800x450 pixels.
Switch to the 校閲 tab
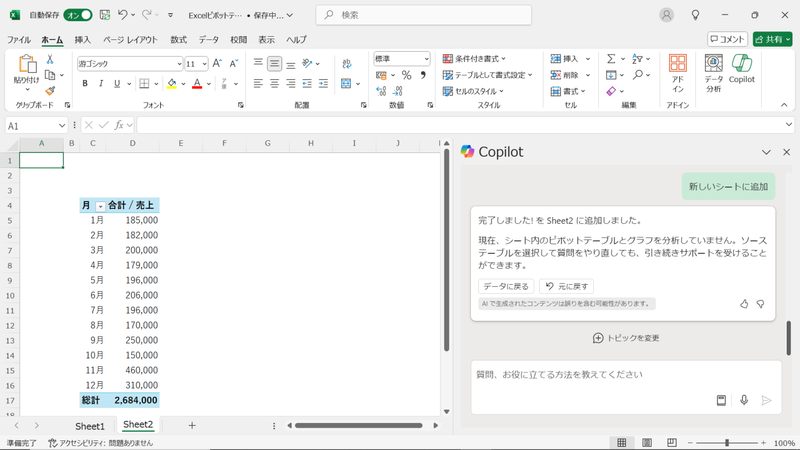point(238,40)
